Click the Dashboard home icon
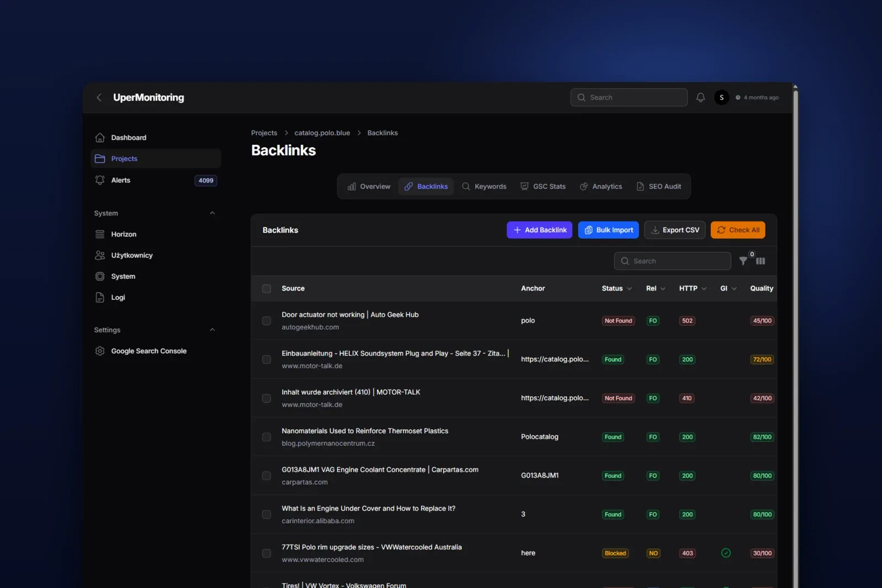This screenshot has width=882, height=588. click(100, 138)
